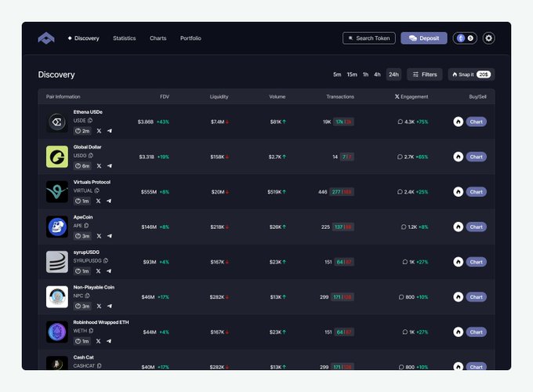
Task: Open the Filters panel
Action: pyautogui.click(x=425, y=74)
